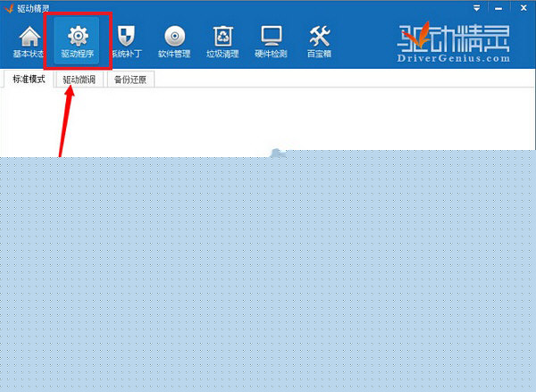Open the title bar dropdown menu arrow
Screen dimensions: 536x392
pyautogui.click(x=477, y=8)
